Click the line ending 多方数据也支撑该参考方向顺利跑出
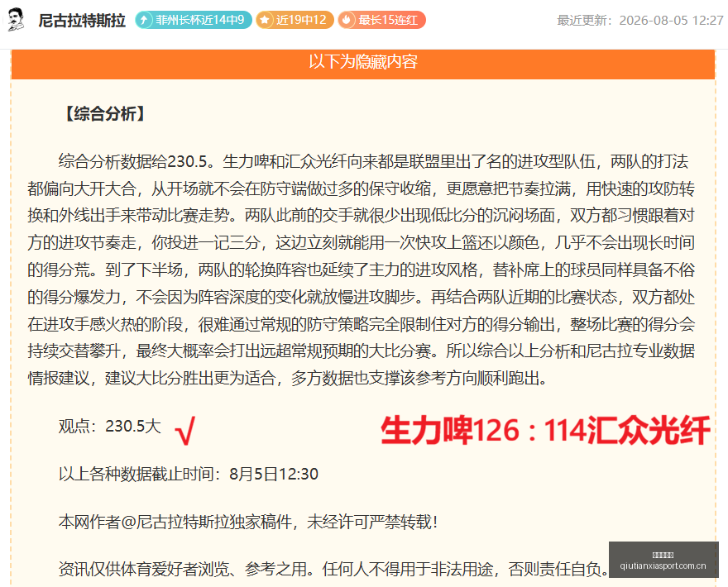 (x=287, y=378)
